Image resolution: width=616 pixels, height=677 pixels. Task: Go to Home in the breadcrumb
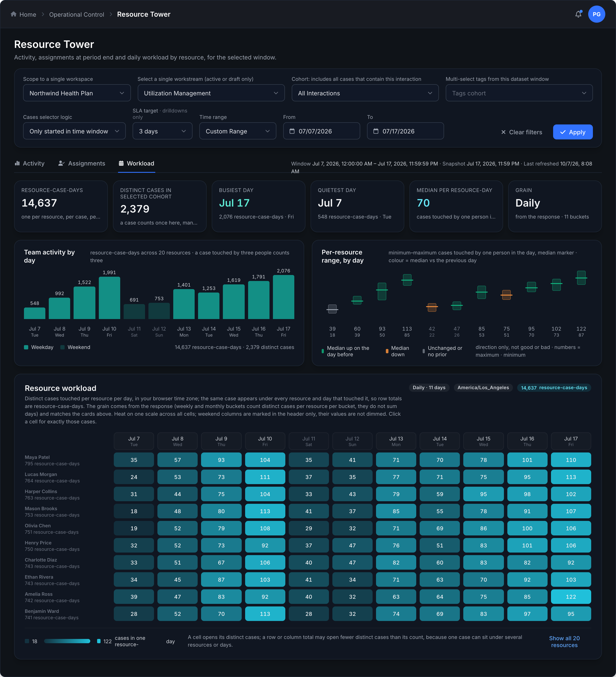pos(23,15)
